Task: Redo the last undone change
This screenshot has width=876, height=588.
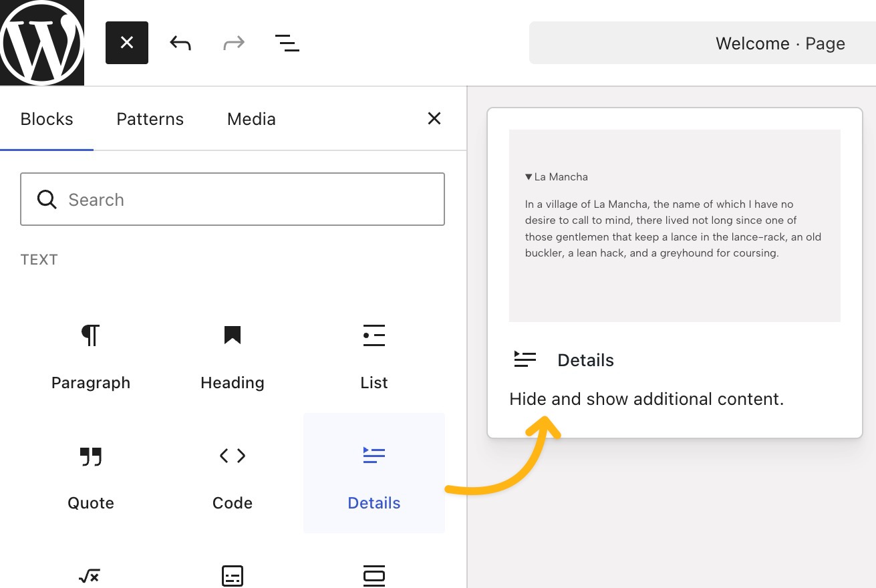Action: coord(234,43)
